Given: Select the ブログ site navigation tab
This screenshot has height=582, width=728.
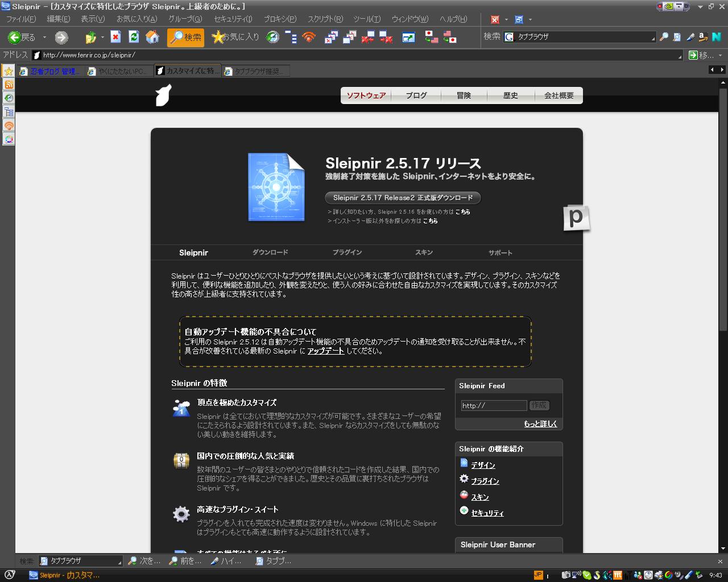Looking at the screenshot, I should [416, 95].
